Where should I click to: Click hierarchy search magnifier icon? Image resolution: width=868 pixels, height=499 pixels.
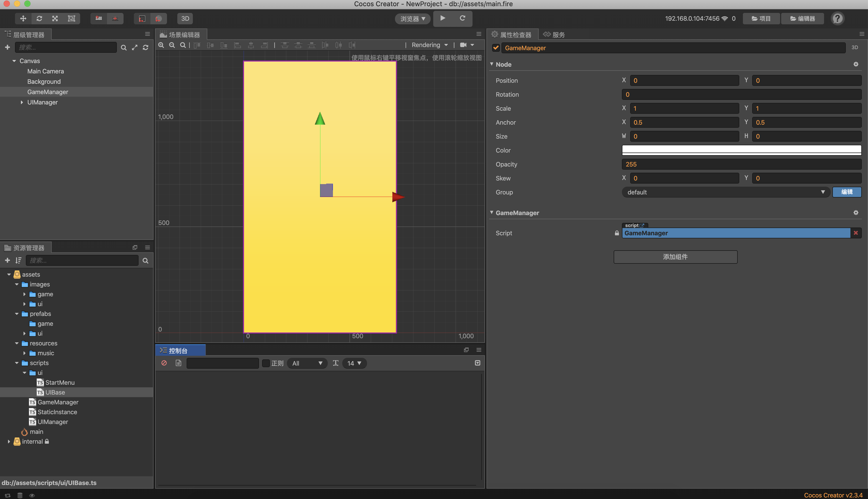124,48
